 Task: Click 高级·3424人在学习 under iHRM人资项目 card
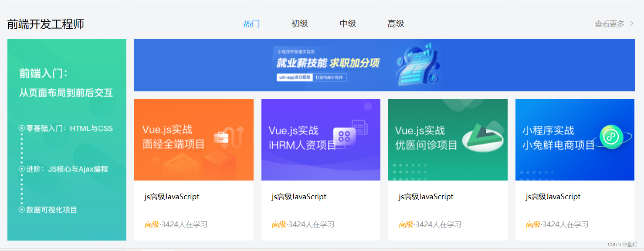tap(303, 224)
